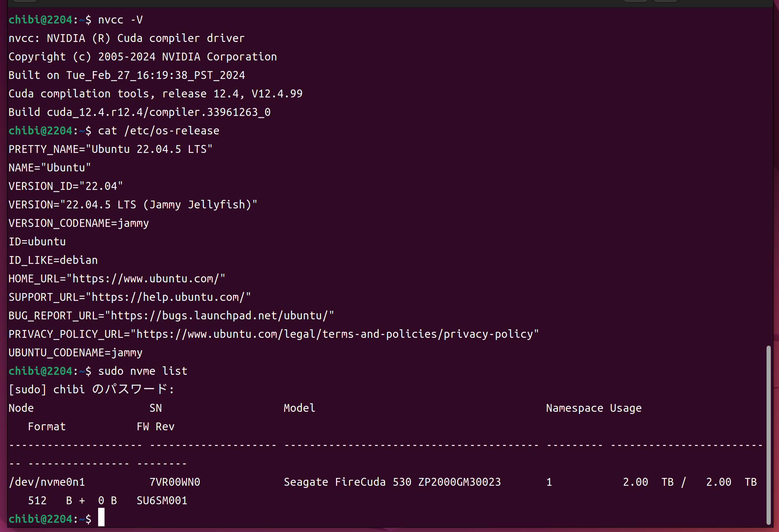Click the VERSION_CODENAME=jammy line
The width and height of the screenshot is (779, 532).
79,223
